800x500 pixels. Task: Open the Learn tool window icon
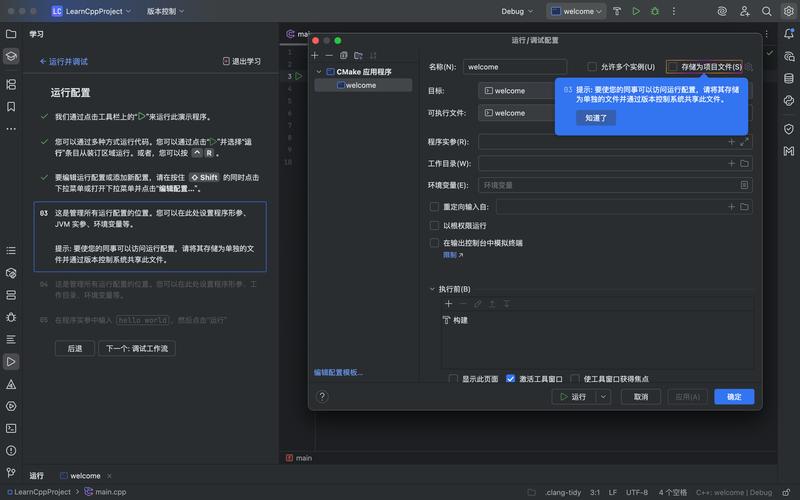(11, 56)
